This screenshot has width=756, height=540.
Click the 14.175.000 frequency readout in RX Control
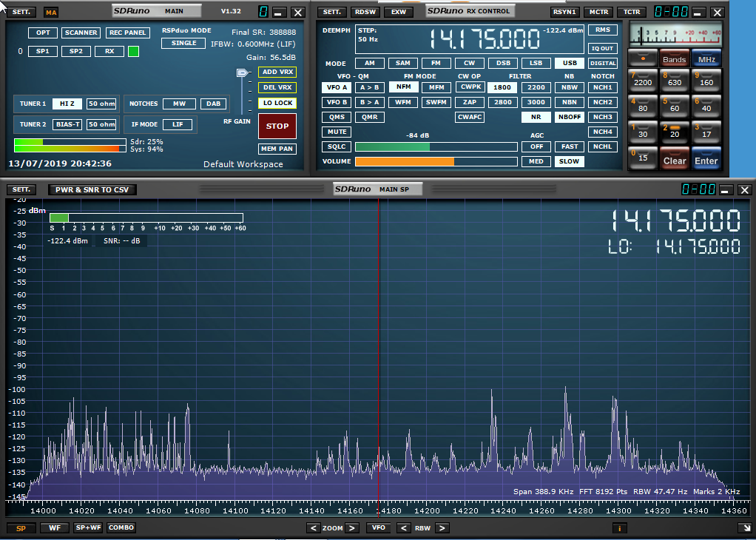tap(485, 39)
